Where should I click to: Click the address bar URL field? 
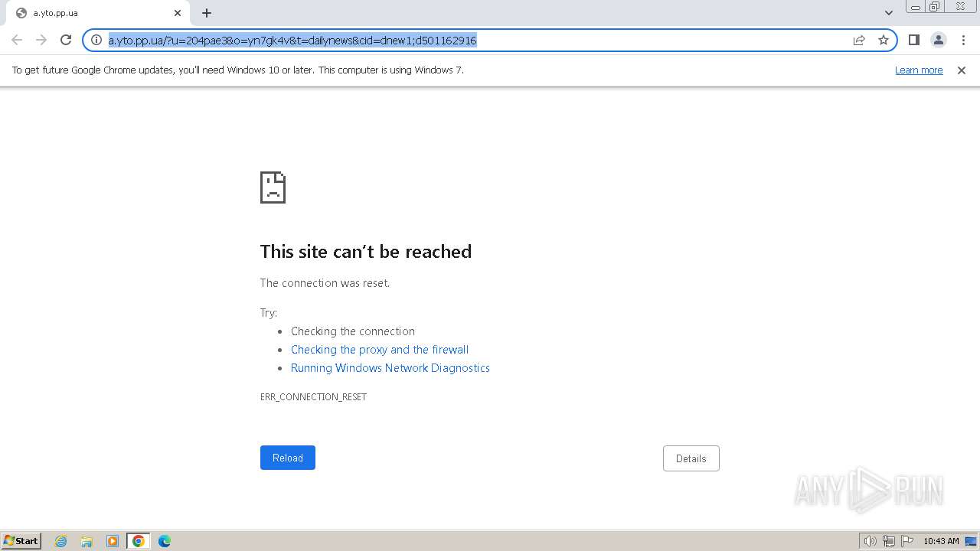coord(475,40)
